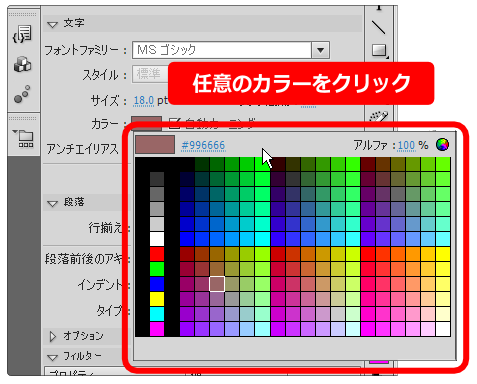This screenshot has height=384, width=477.
Task: Open the system color wheel picker
Action: tap(442, 145)
